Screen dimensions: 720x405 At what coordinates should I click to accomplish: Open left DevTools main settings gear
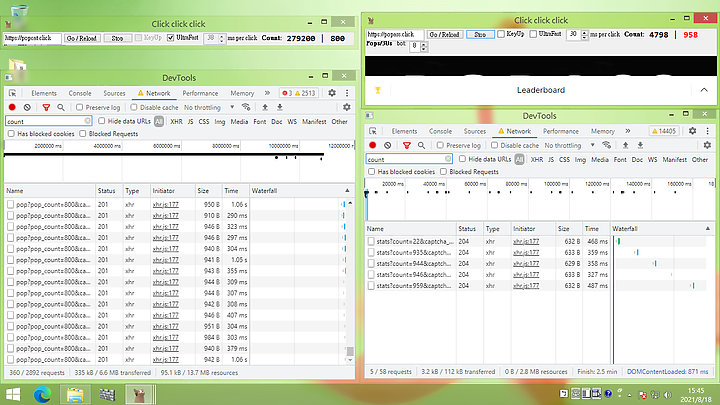coord(332,93)
